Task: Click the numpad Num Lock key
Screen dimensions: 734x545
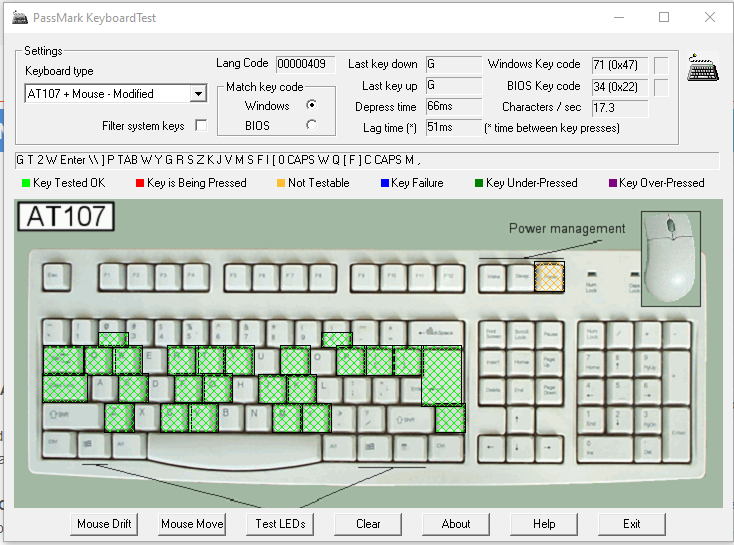Action: (x=592, y=334)
